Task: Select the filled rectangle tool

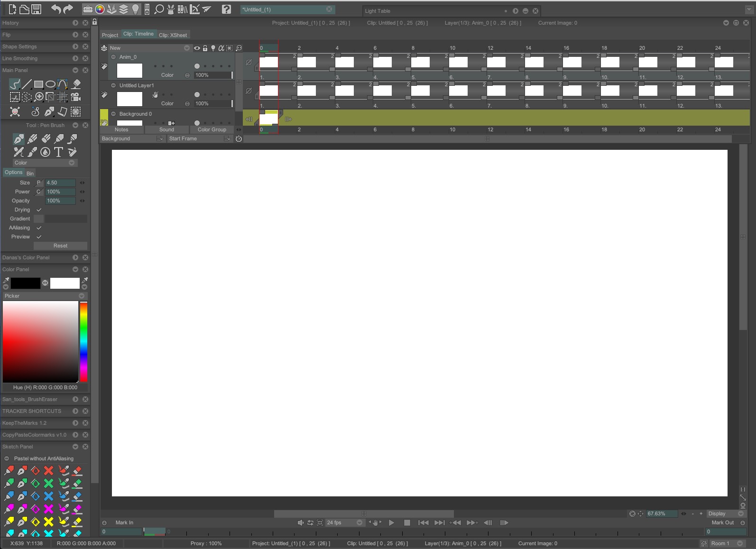Action: point(38,84)
